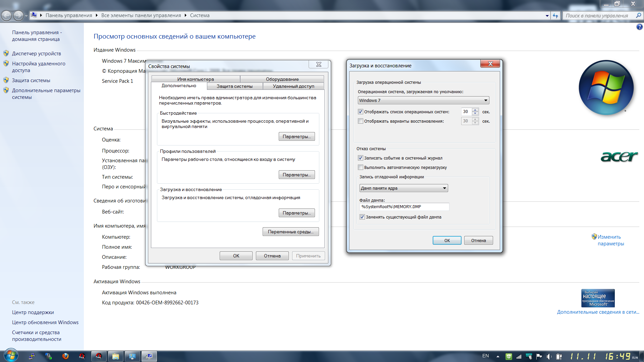Click Система in the breadcrumb path
The width and height of the screenshot is (644, 362).
click(x=200, y=15)
